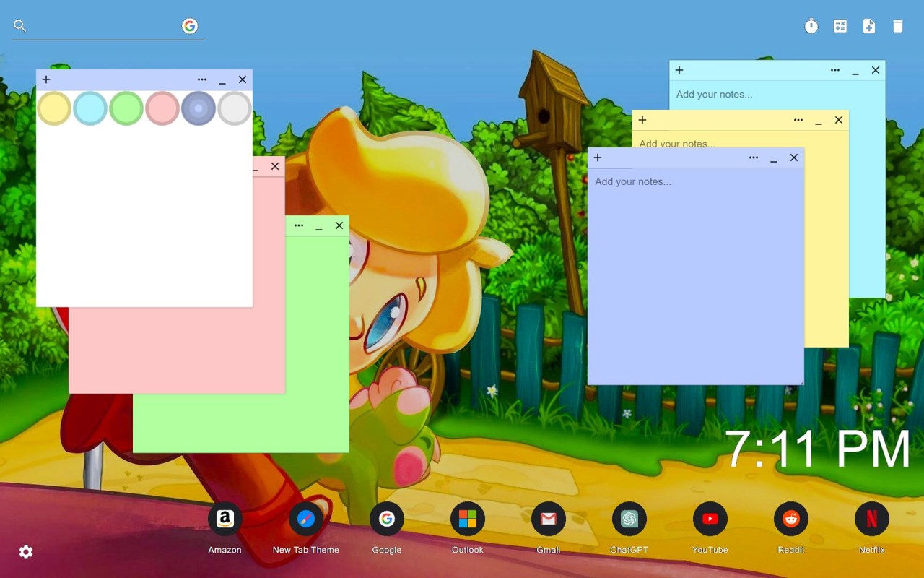Image resolution: width=924 pixels, height=578 pixels.
Task: Click the cyan note's 'Add your notes...' field
Action: click(777, 95)
